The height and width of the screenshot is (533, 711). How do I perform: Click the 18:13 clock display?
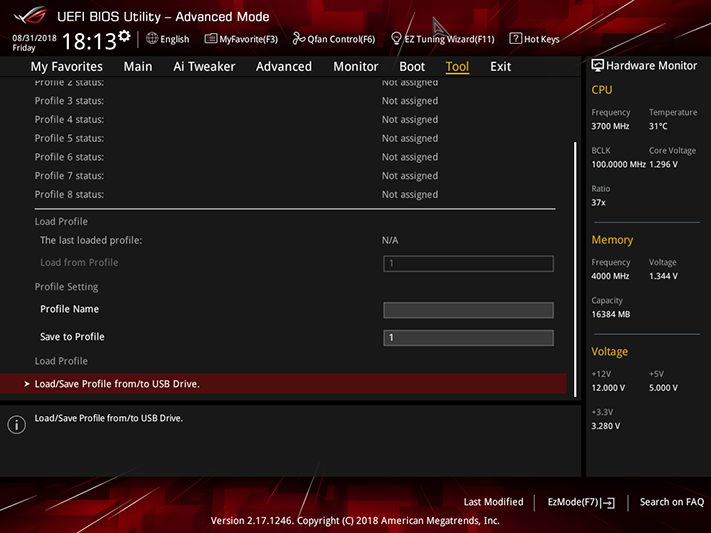pyautogui.click(x=89, y=41)
